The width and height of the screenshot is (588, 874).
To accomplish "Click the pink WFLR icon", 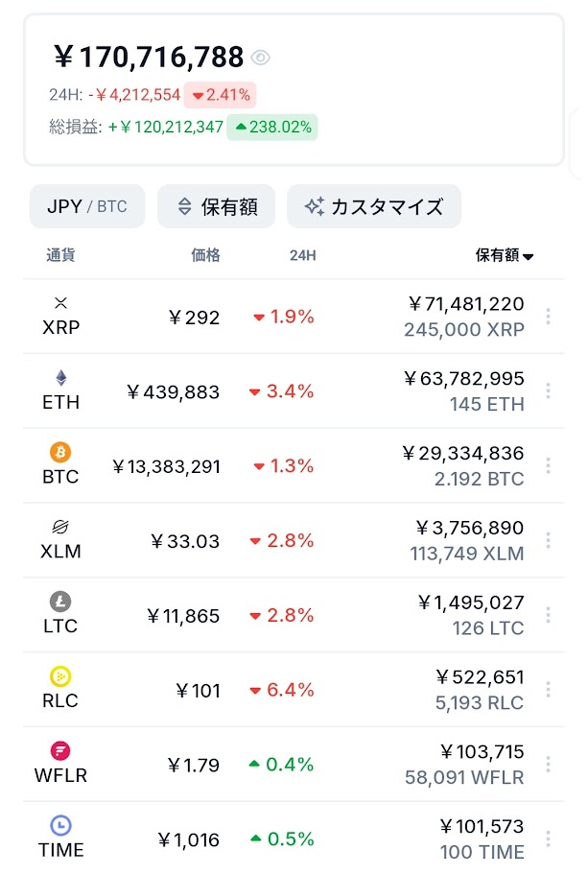I will 60,751.
